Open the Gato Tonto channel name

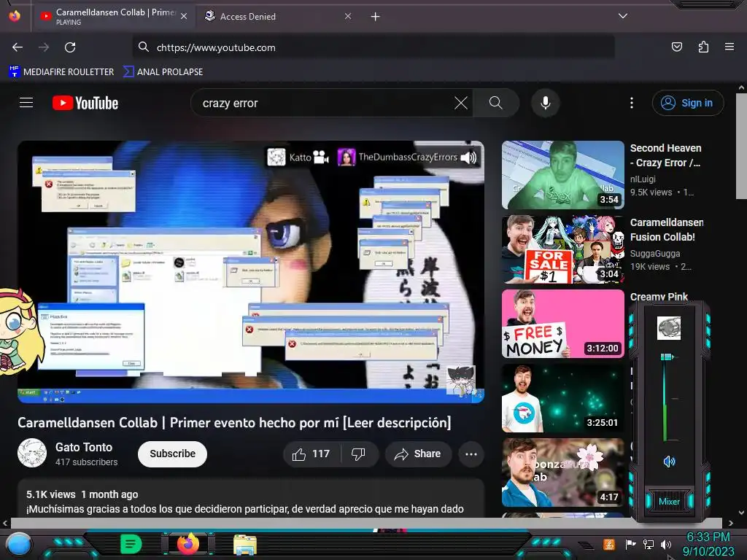(84, 447)
